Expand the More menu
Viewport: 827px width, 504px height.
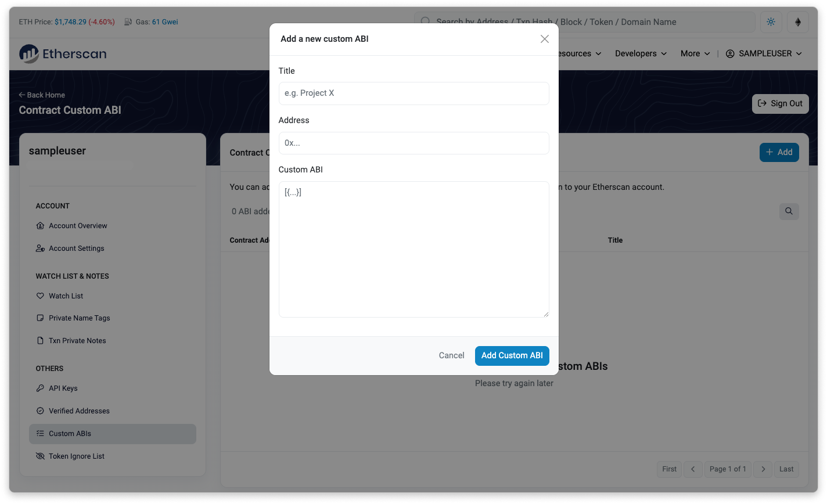click(695, 53)
